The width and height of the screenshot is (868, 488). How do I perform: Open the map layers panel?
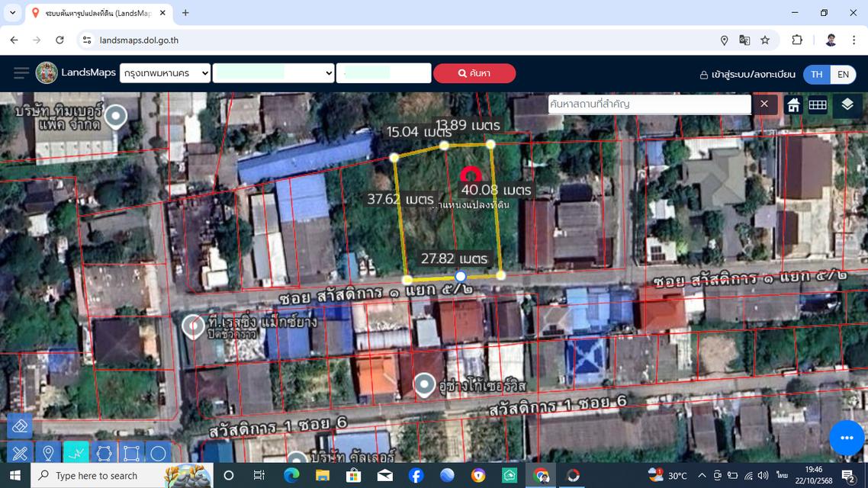[847, 104]
